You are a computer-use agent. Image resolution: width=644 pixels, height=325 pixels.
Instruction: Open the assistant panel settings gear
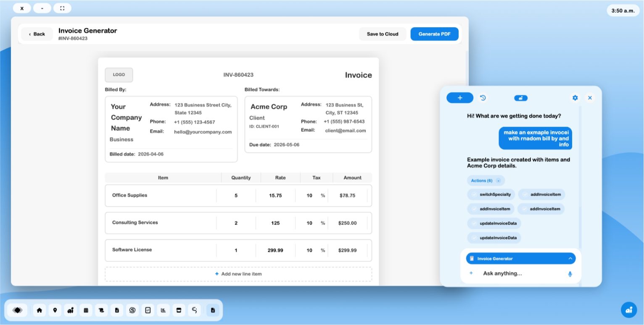[575, 98]
